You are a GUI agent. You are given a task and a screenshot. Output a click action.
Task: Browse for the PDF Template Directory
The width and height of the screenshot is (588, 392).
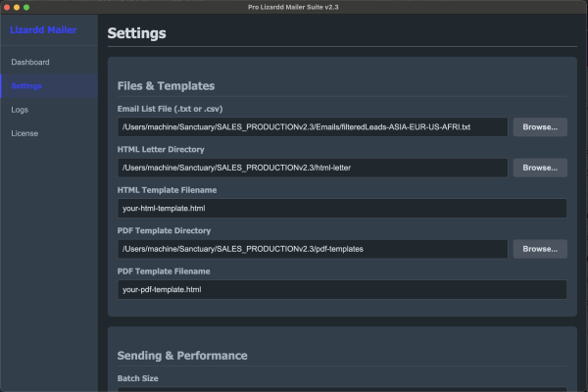coord(539,249)
